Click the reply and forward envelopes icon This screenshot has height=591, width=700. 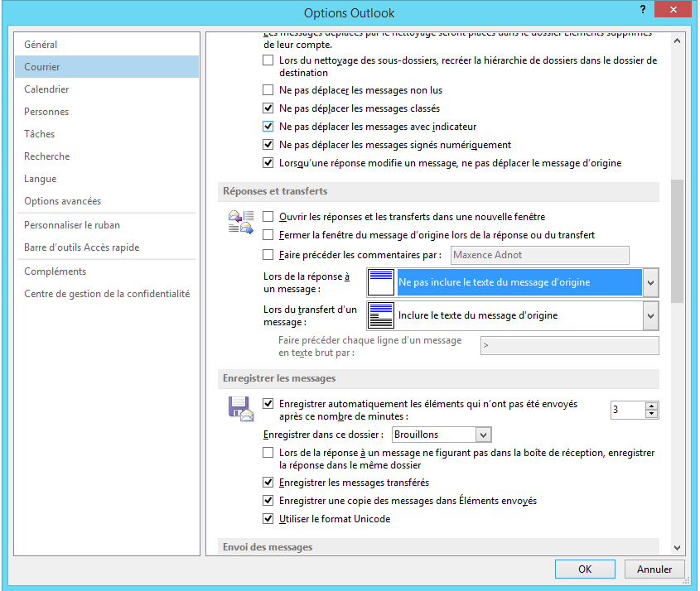click(241, 222)
